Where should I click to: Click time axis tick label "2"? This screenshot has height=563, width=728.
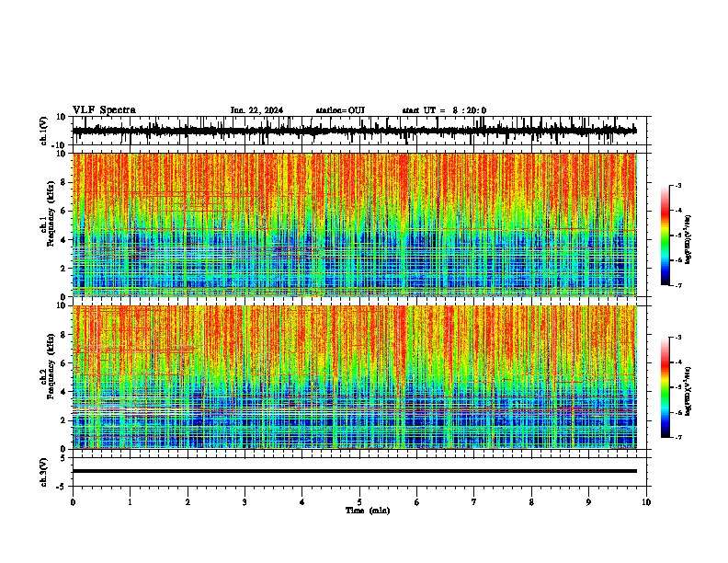188,502
